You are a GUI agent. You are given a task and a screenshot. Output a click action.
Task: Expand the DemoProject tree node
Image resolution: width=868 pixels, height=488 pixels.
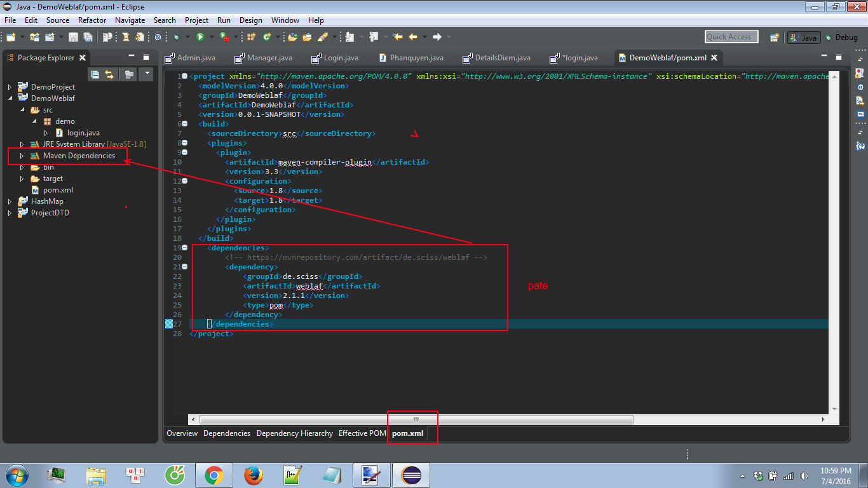10,87
